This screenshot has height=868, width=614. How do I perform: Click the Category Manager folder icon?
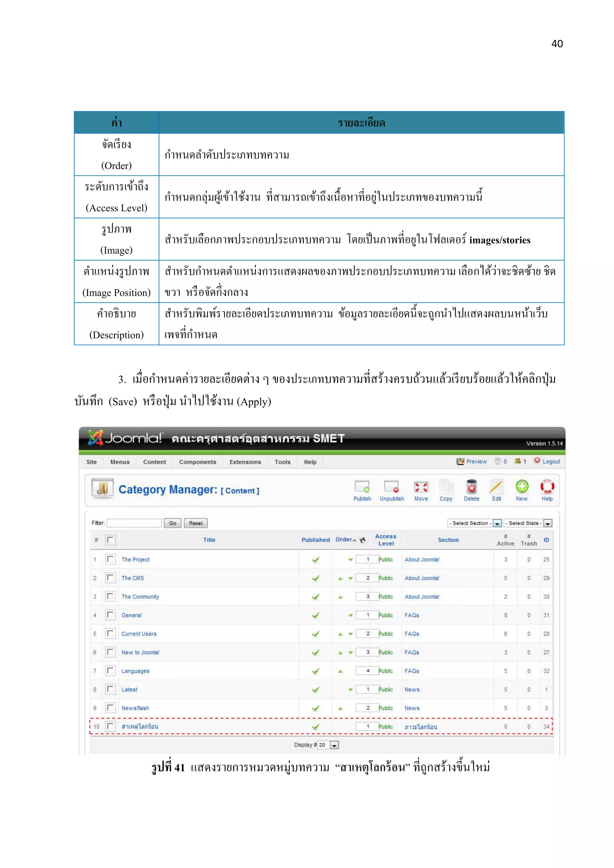point(103,488)
